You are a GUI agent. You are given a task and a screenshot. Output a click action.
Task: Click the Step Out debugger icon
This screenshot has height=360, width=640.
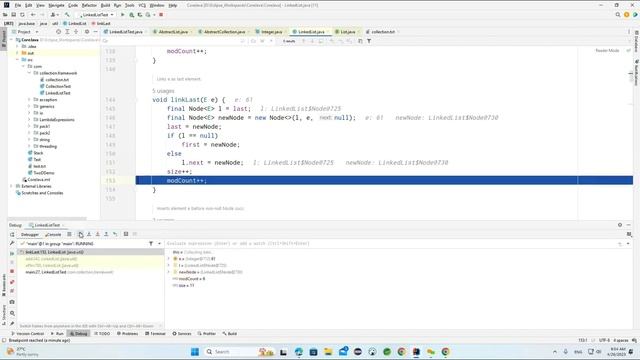[x=106, y=234]
